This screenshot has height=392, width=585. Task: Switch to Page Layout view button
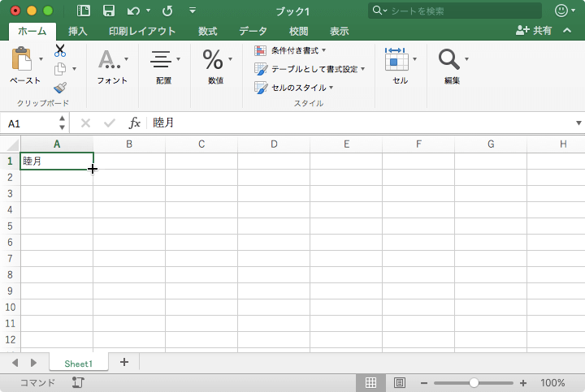click(x=400, y=383)
